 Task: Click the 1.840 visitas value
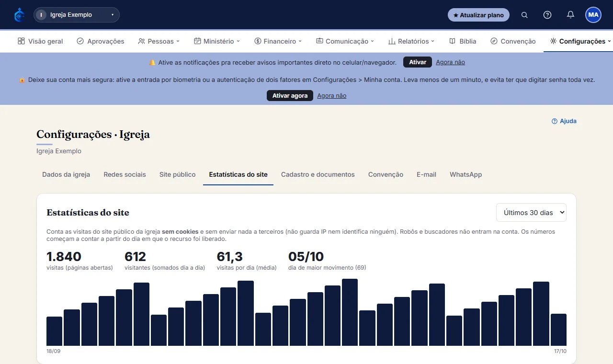tap(64, 257)
